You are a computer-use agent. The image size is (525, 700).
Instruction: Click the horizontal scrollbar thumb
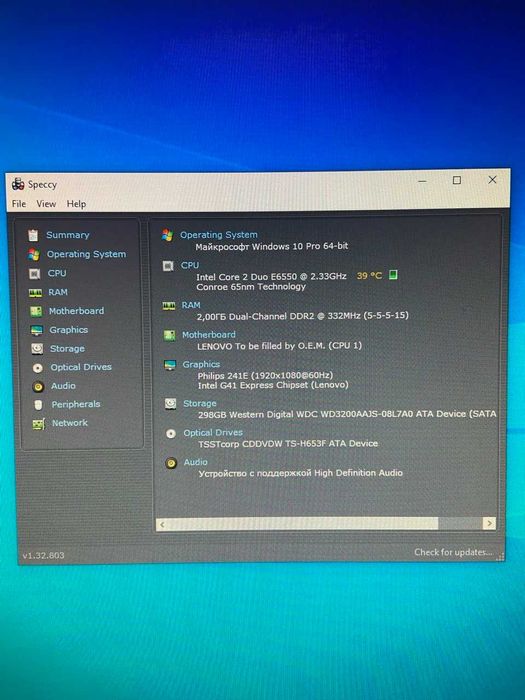[x=304, y=524]
